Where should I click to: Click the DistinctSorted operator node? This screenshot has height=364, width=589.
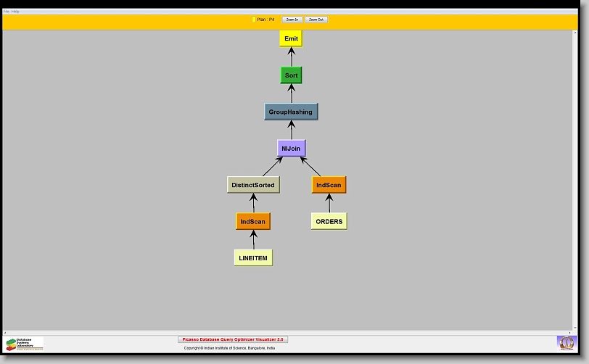coord(253,185)
